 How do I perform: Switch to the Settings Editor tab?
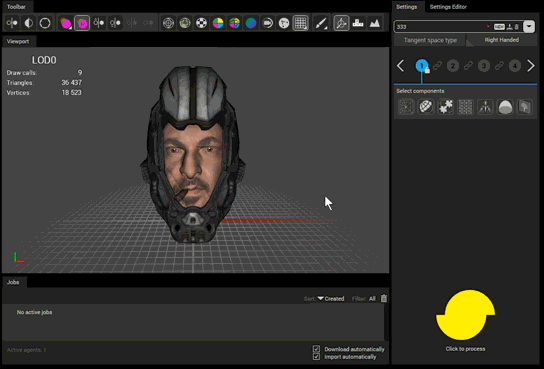pos(448,7)
